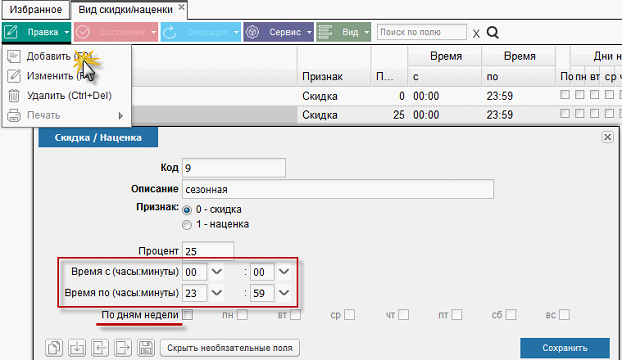Click the Сохранить button
This screenshot has width=622, height=360.
click(x=565, y=348)
